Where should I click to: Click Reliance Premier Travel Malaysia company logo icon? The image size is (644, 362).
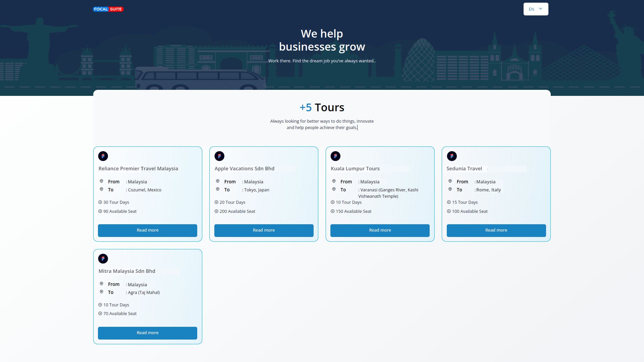pos(103,156)
